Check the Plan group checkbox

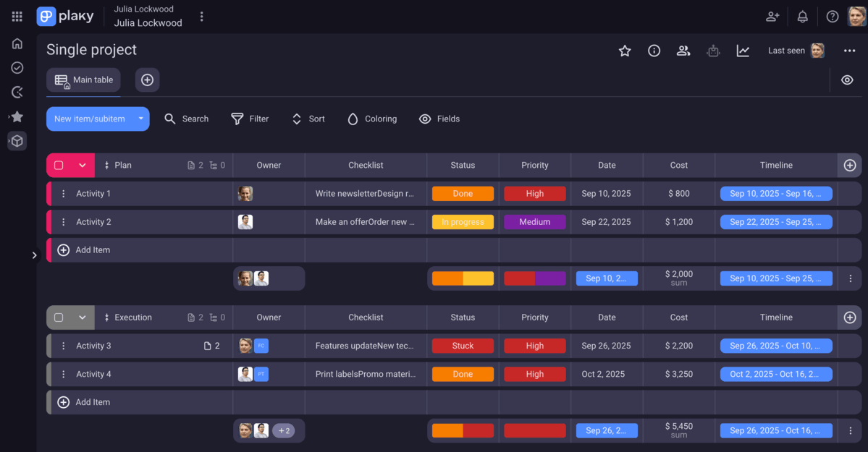(59, 166)
